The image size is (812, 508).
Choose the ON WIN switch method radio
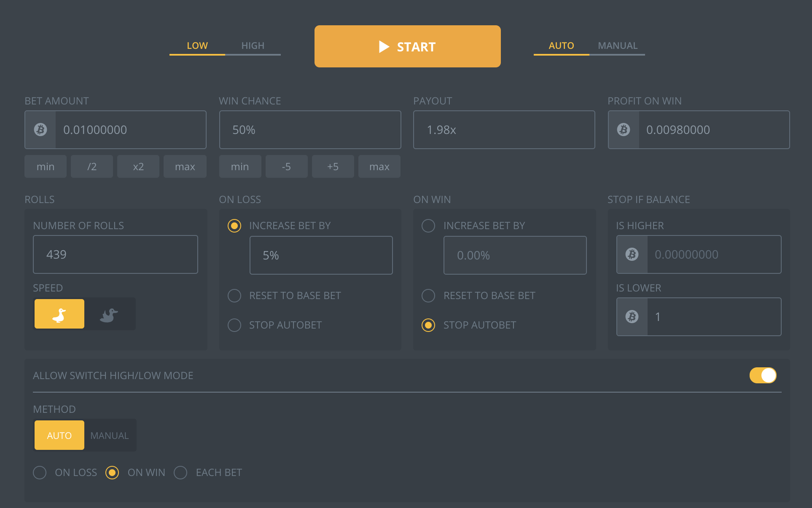(x=112, y=473)
